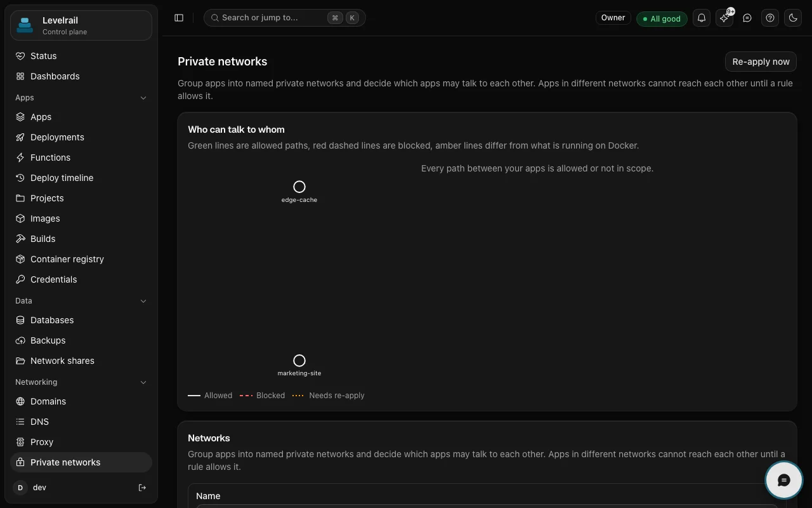The width and height of the screenshot is (812, 508).
Task: Open the floating chat support button
Action: [784, 480]
